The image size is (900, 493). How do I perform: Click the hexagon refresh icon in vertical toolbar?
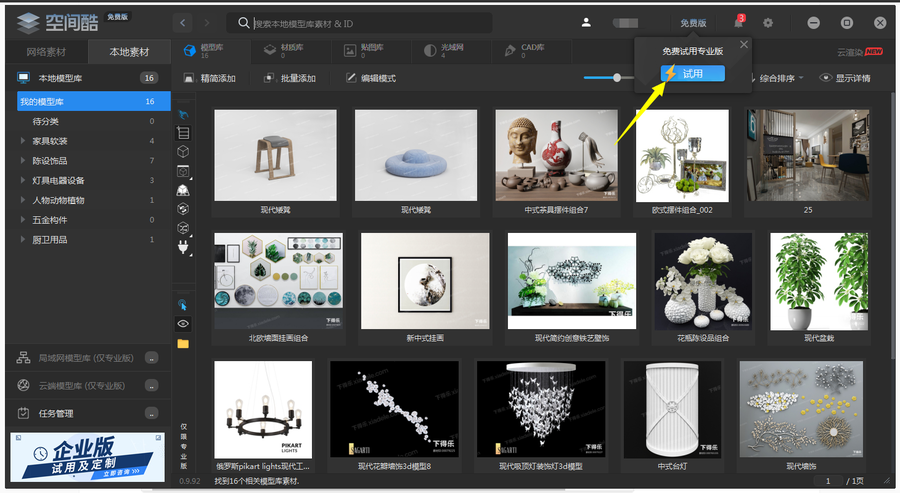pyautogui.click(x=183, y=209)
